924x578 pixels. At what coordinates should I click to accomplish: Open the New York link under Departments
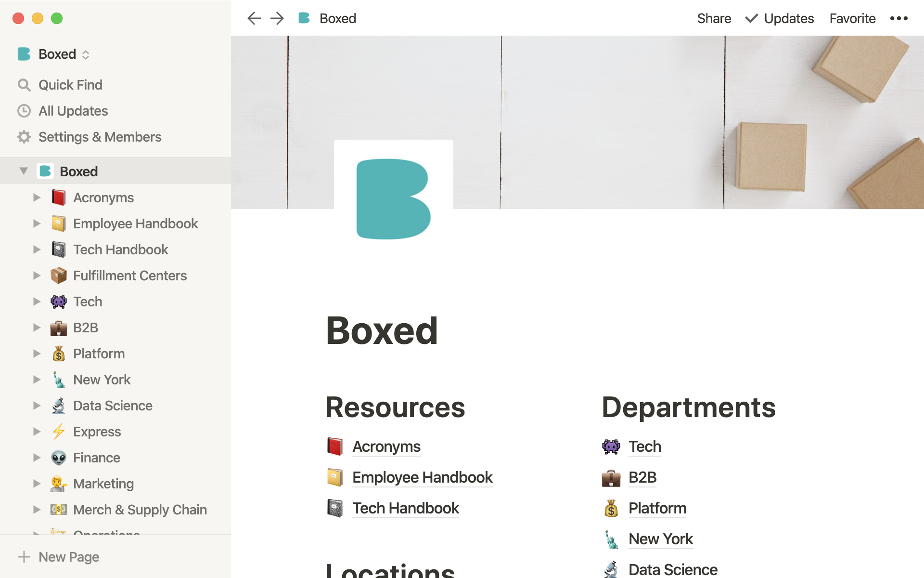click(x=660, y=539)
